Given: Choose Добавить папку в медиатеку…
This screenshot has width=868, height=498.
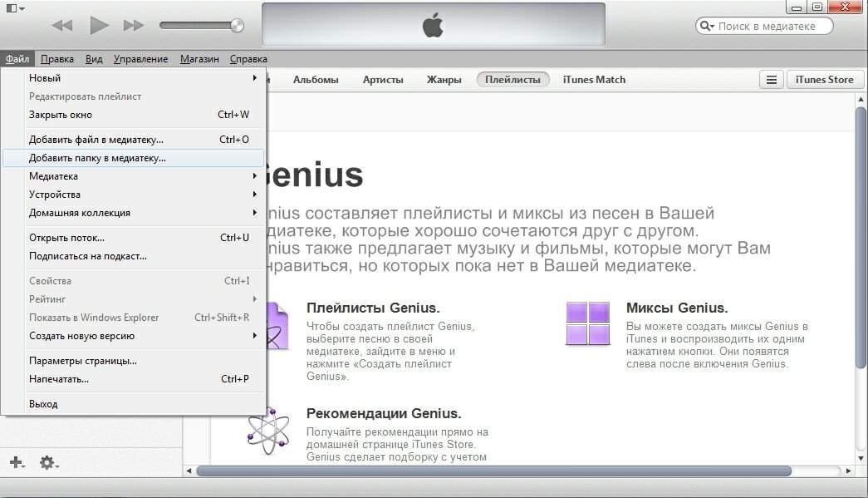Looking at the screenshot, I should tap(133, 158).
